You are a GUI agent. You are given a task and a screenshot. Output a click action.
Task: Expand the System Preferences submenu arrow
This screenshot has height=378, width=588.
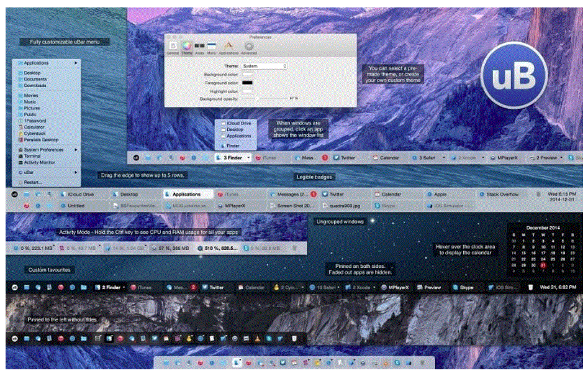point(76,150)
